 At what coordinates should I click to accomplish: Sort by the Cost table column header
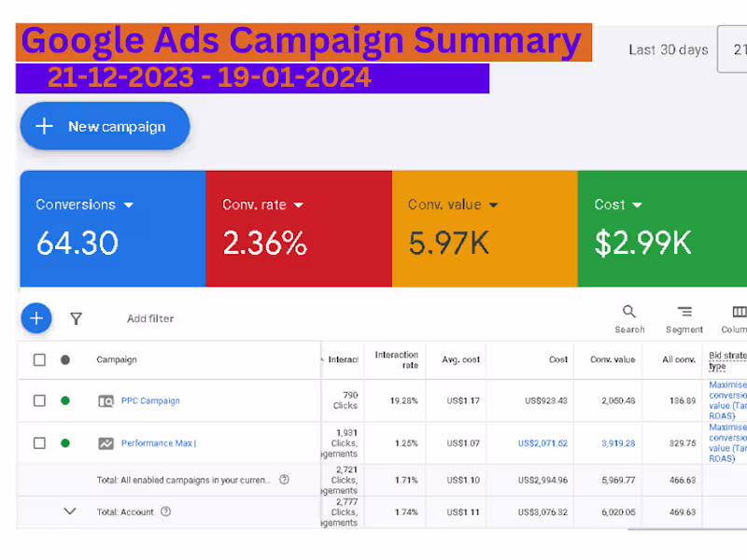click(558, 359)
